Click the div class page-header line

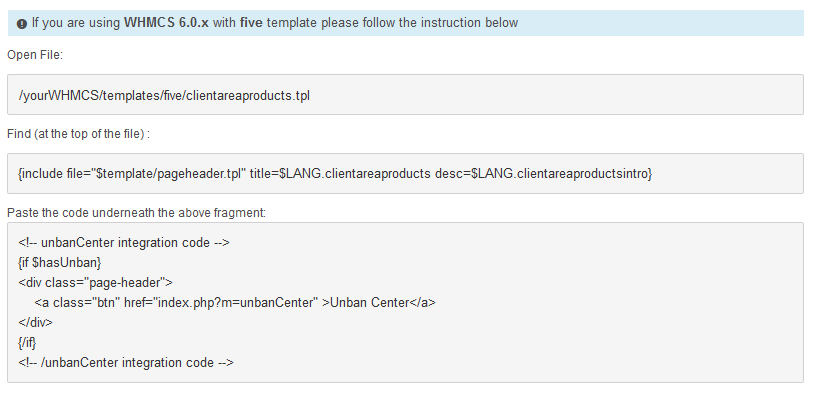pos(95,282)
